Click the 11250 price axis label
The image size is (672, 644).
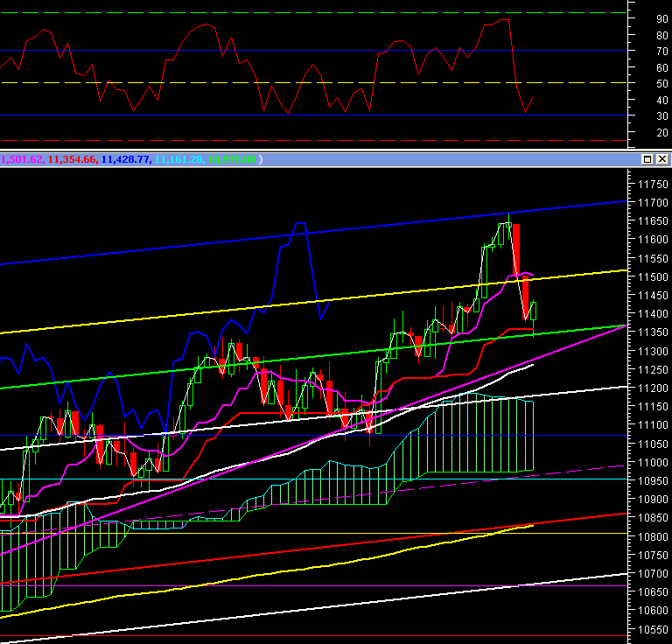(x=653, y=370)
